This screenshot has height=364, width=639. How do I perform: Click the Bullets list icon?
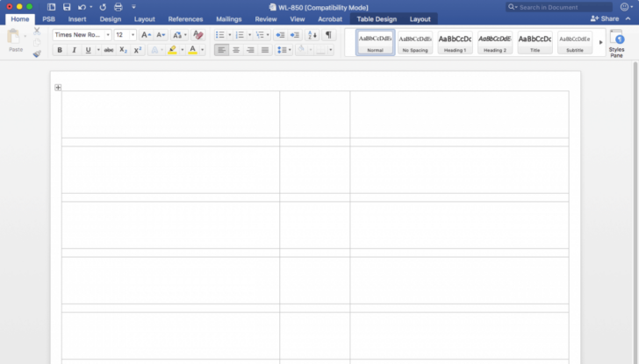pos(220,35)
